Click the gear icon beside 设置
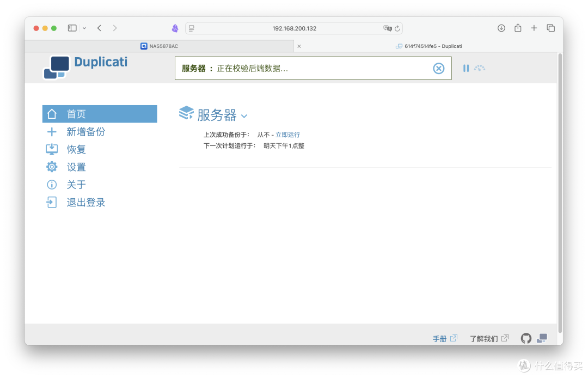The image size is (588, 378). pyautogui.click(x=52, y=167)
